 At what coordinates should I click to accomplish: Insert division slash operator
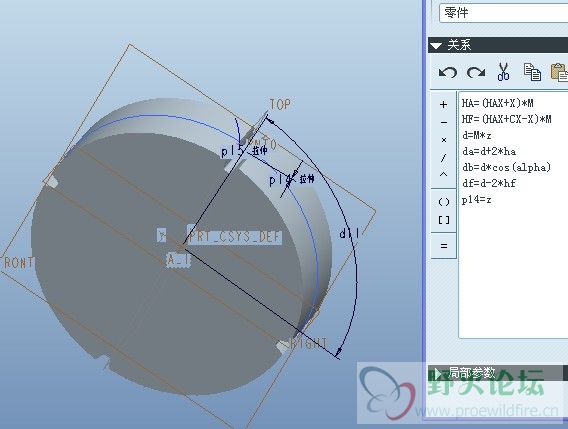pos(443,158)
